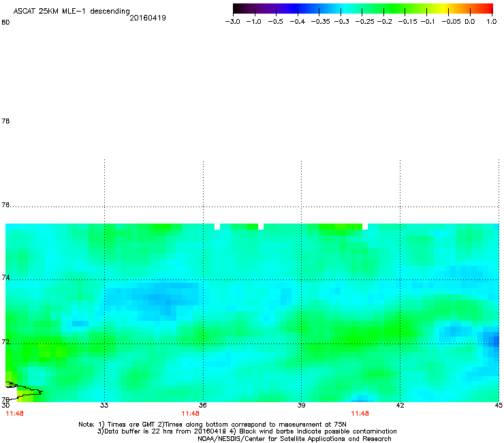504x443 pixels.
Task: Click the -0.25 color scale label
Action: (365, 22)
